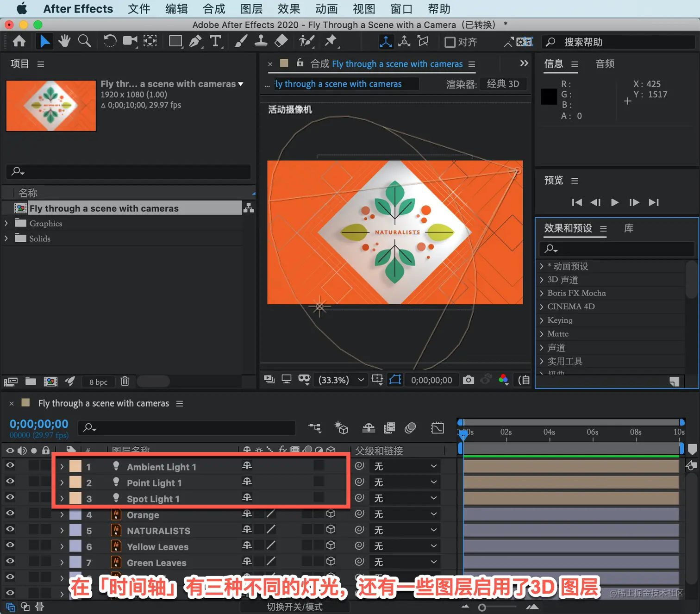
Task: Hide the Orange layer
Action: coord(10,513)
